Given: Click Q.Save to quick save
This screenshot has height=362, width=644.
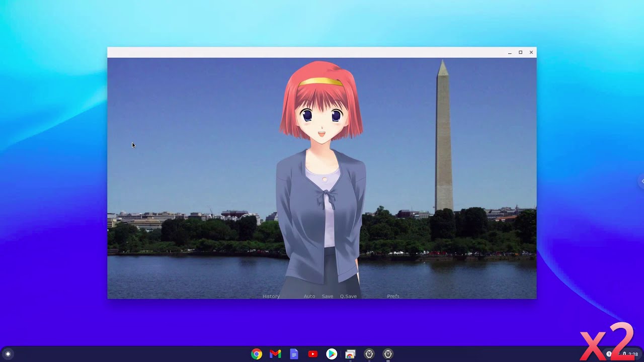Looking at the screenshot, I should [348, 296].
